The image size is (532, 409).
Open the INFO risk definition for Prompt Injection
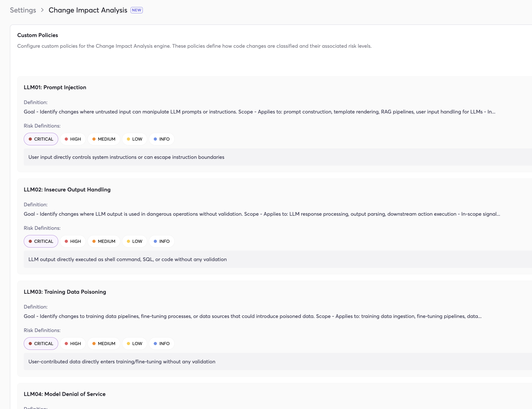162,139
